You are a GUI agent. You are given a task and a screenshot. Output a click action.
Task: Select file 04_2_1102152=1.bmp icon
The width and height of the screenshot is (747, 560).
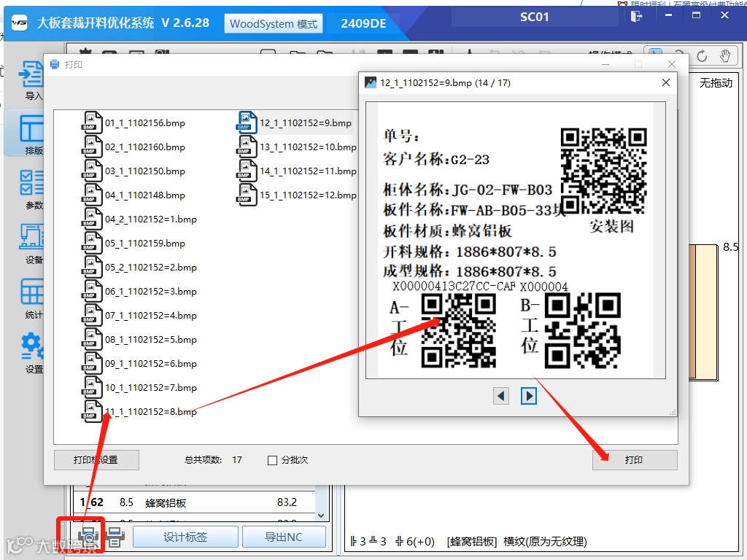point(92,219)
